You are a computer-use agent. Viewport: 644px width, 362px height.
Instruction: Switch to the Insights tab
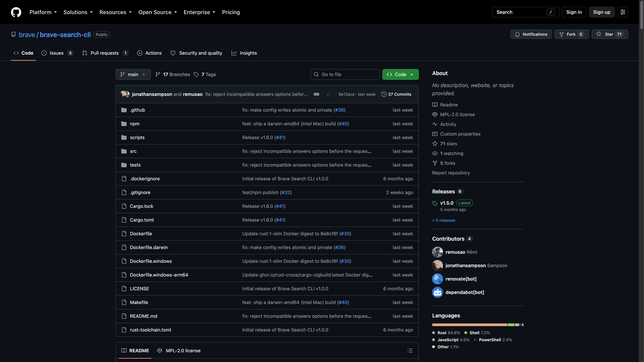pyautogui.click(x=244, y=53)
